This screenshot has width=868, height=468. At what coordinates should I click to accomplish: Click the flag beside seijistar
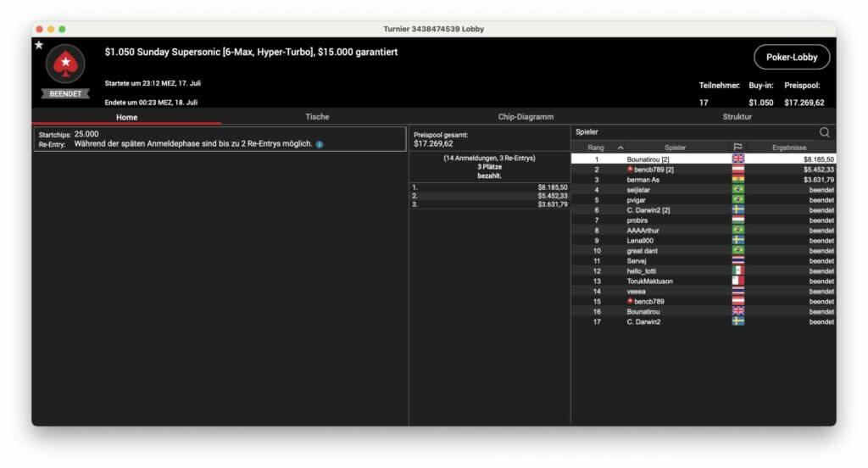point(738,189)
